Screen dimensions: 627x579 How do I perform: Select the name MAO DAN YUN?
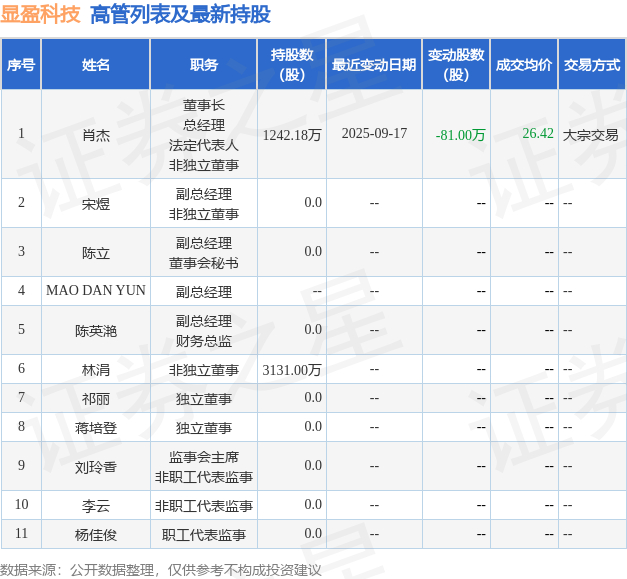(x=96, y=290)
